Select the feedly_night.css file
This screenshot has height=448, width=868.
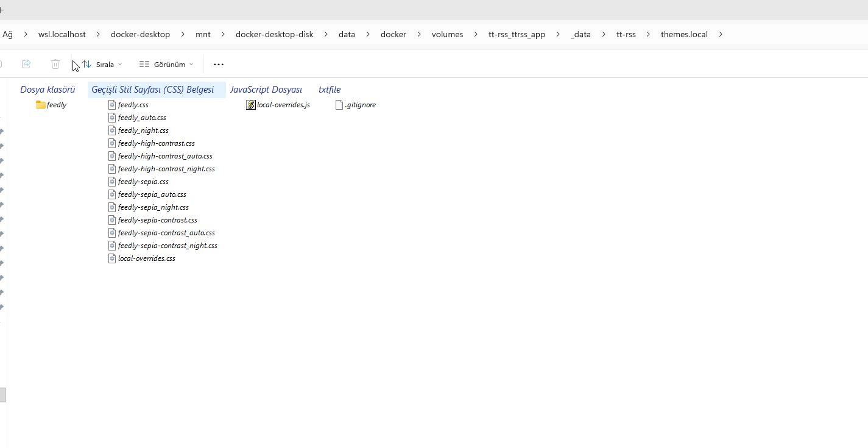click(138, 130)
